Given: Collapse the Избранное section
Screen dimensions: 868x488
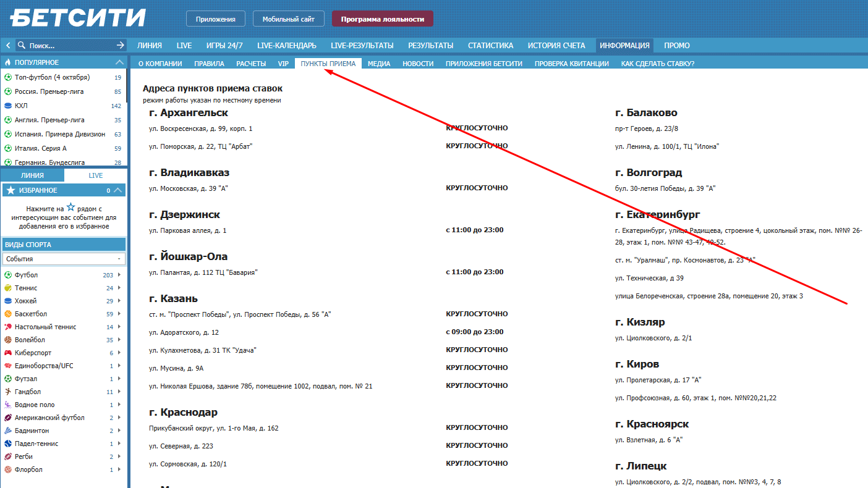Looking at the screenshot, I should (x=119, y=190).
